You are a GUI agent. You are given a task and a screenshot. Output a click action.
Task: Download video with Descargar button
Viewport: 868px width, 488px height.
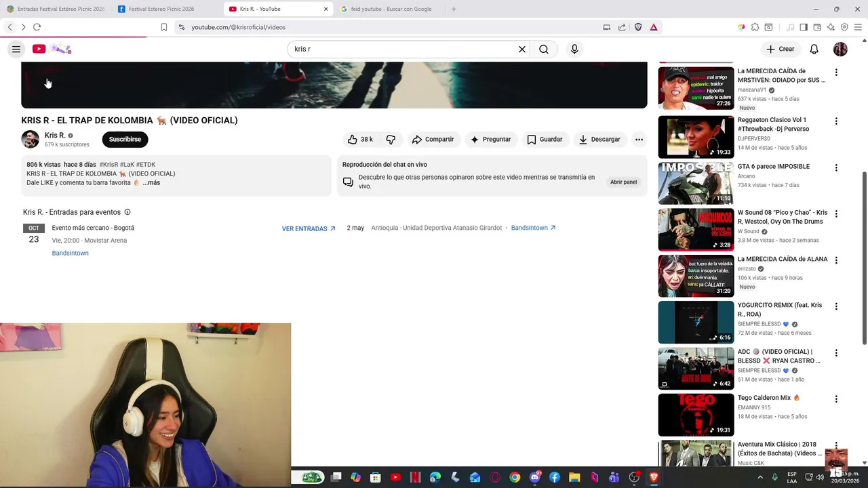[x=599, y=139]
